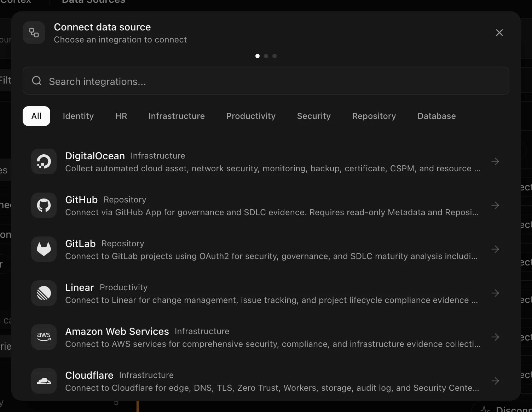Viewport: 532px width, 412px height.
Task: Show Database integrations
Action: [x=436, y=116]
